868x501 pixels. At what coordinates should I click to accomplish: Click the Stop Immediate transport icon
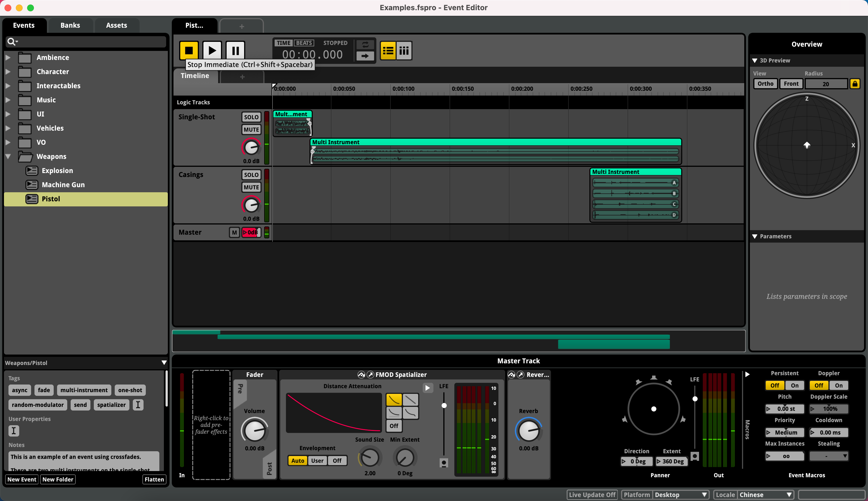pos(188,50)
